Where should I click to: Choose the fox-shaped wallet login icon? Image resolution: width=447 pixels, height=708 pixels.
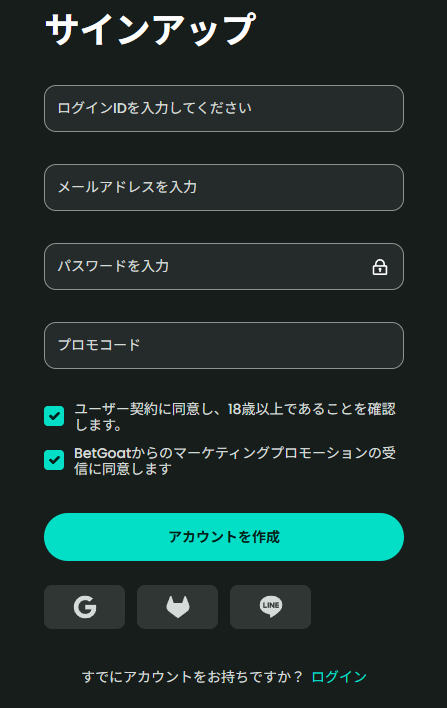(177, 607)
